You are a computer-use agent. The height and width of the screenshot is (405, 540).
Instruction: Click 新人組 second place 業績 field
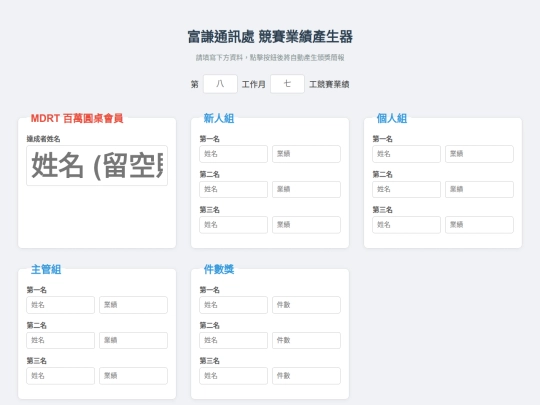coord(307,189)
